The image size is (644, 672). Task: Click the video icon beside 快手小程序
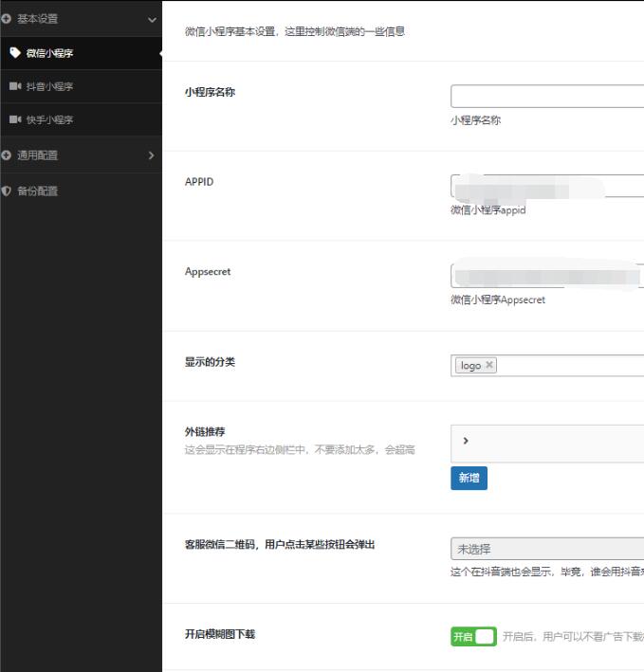coord(15,119)
